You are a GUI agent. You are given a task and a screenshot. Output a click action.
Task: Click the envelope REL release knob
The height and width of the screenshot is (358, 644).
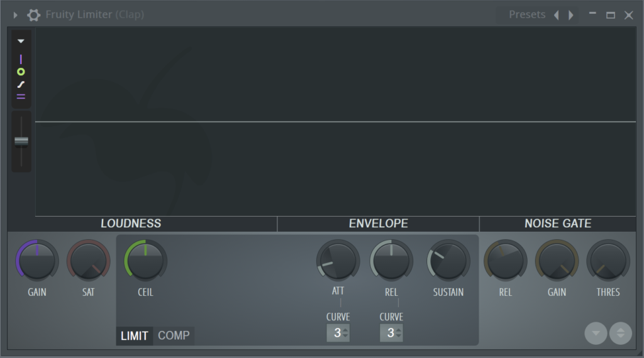pyautogui.click(x=391, y=261)
